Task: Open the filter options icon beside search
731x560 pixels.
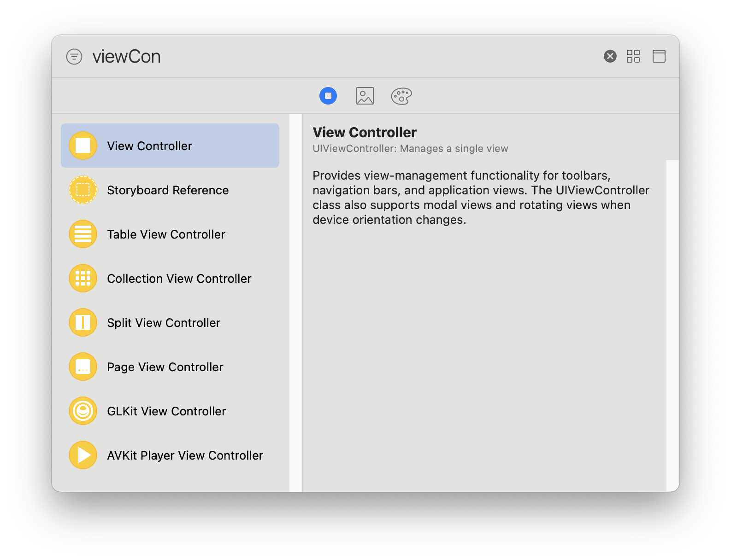Action: (74, 57)
